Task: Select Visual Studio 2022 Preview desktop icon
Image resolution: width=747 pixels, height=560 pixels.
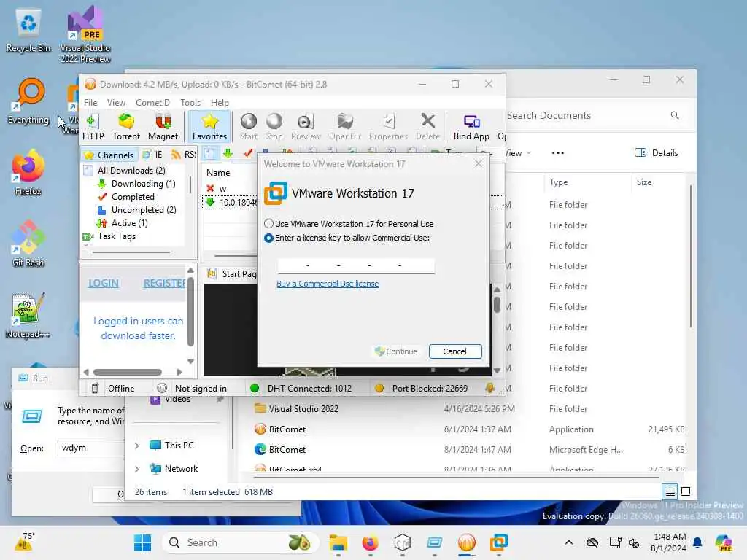Action: tap(85, 34)
